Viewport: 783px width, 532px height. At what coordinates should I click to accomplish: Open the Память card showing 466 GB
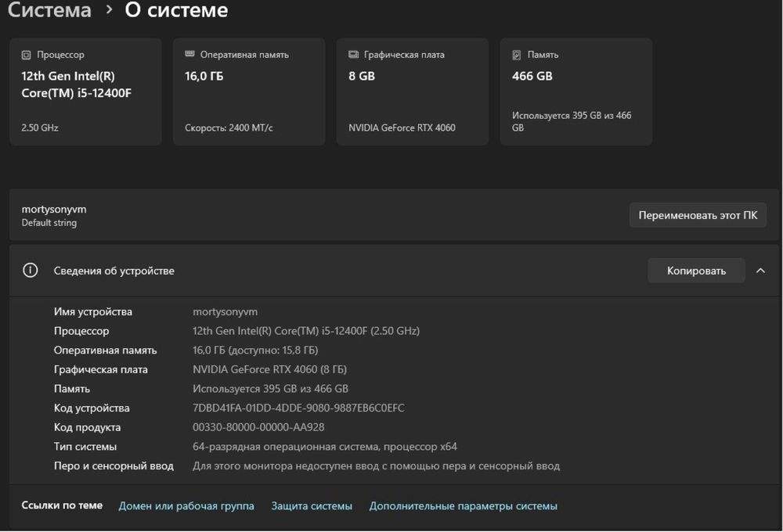click(576, 92)
